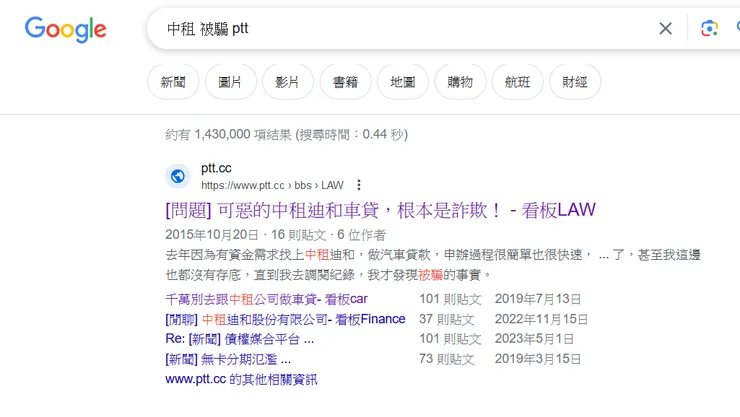Click the date 2019年7月13日
The image size is (740, 417).
coord(538,299)
